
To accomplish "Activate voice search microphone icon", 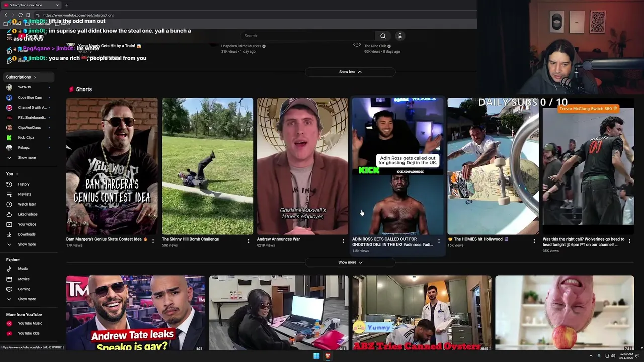I will pos(400,36).
